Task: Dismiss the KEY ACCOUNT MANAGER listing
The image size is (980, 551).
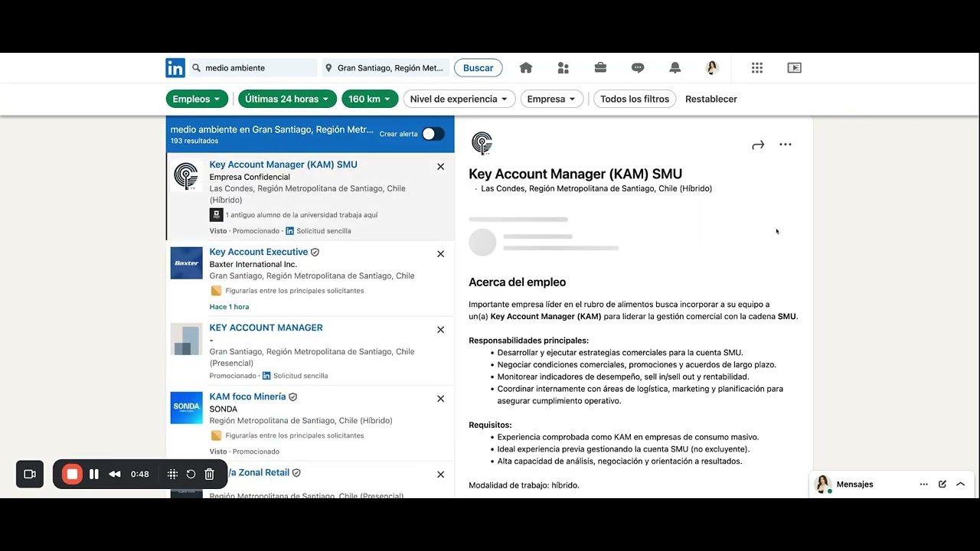Action: (x=440, y=330)
